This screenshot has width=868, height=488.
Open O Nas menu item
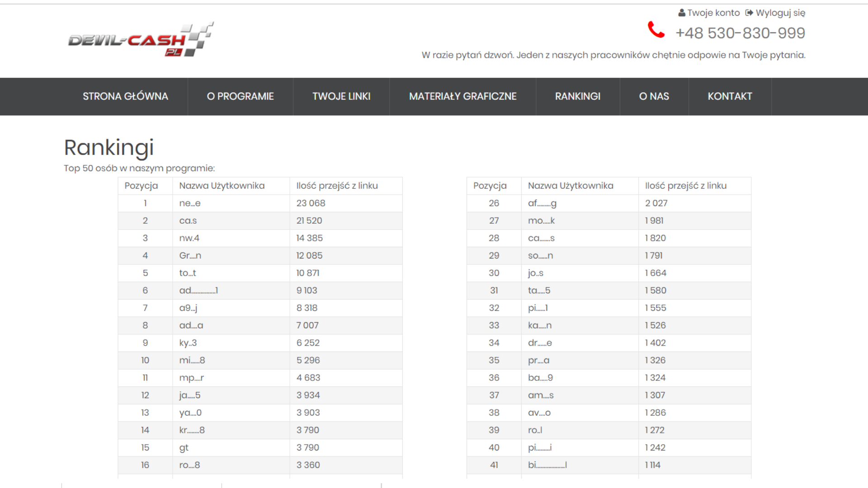[654, 96]
